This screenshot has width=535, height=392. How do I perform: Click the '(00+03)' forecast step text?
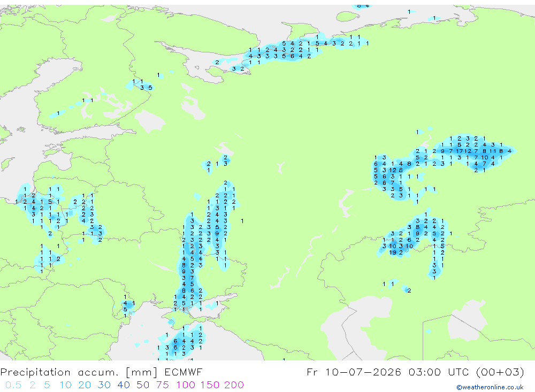click(500, 372)
